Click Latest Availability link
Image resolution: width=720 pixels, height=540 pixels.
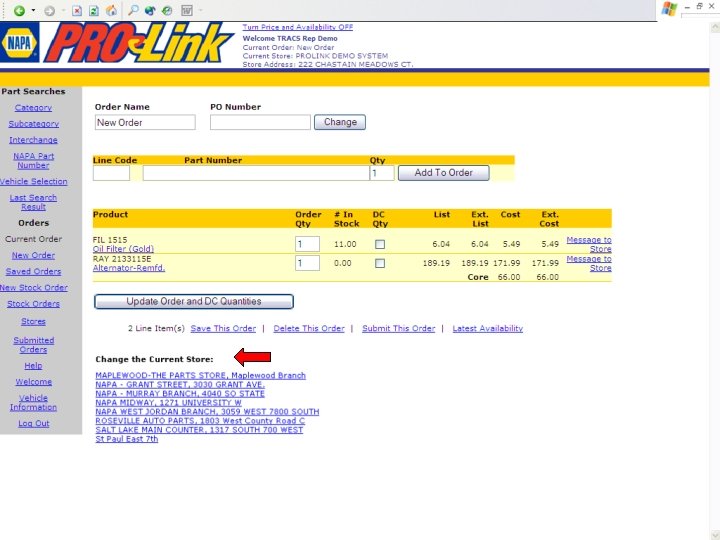(488, 328)
